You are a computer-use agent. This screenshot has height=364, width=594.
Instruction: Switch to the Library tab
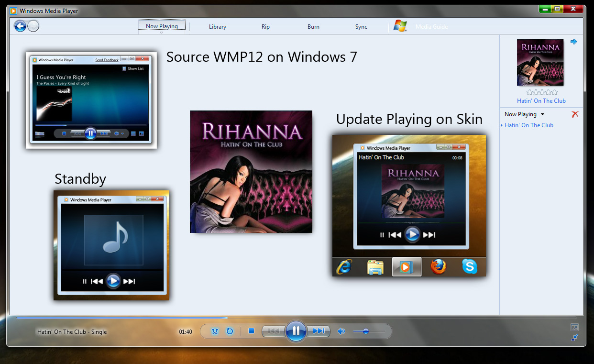click(218, 27)
